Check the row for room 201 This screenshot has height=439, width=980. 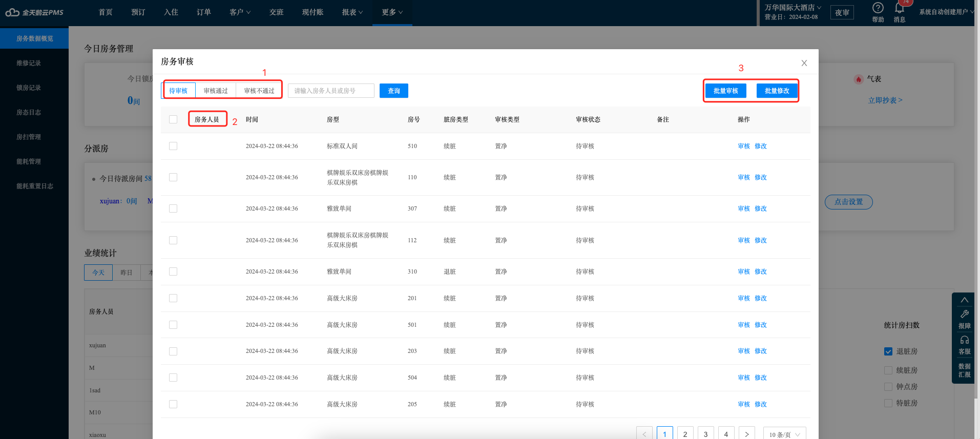pos(173,298)
